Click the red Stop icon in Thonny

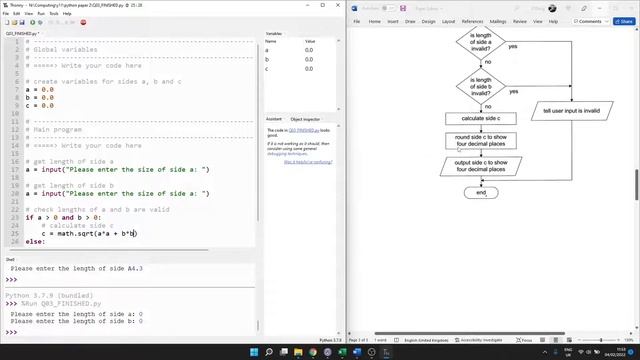[x=83, y=22]
